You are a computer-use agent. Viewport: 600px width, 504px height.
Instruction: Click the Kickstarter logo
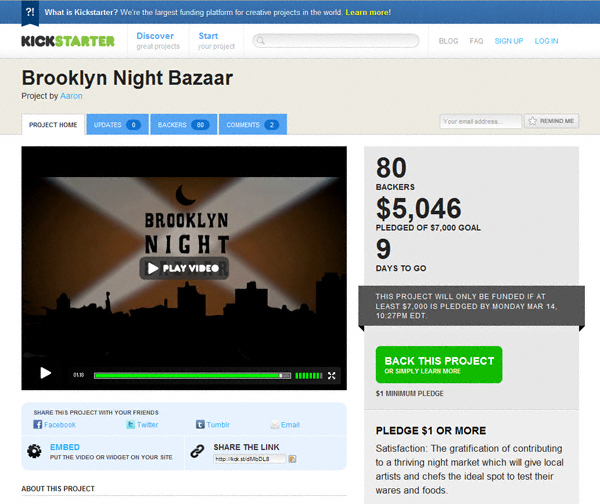[x=68, y=41]
